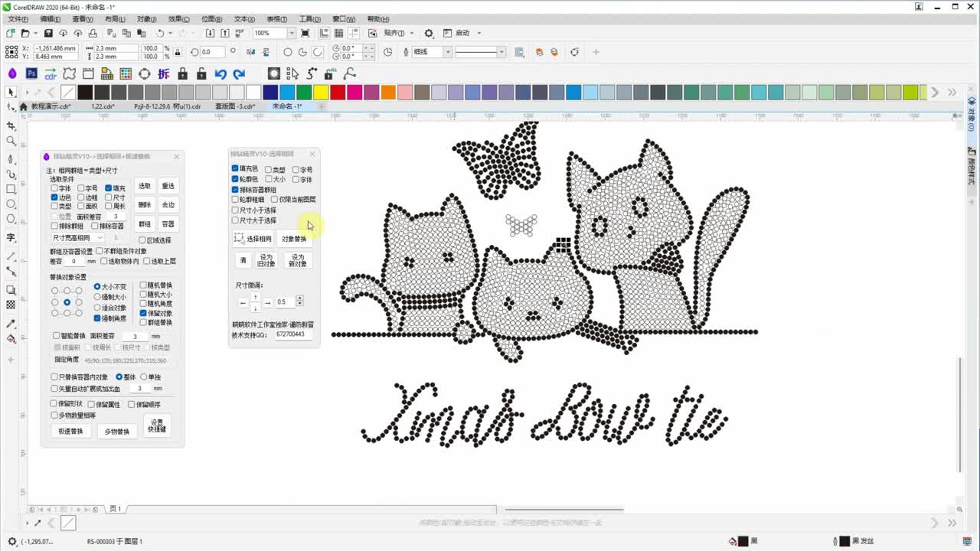Pick the yellow swatch in the palette
The image size is (980, 551).
pos(321,93)
